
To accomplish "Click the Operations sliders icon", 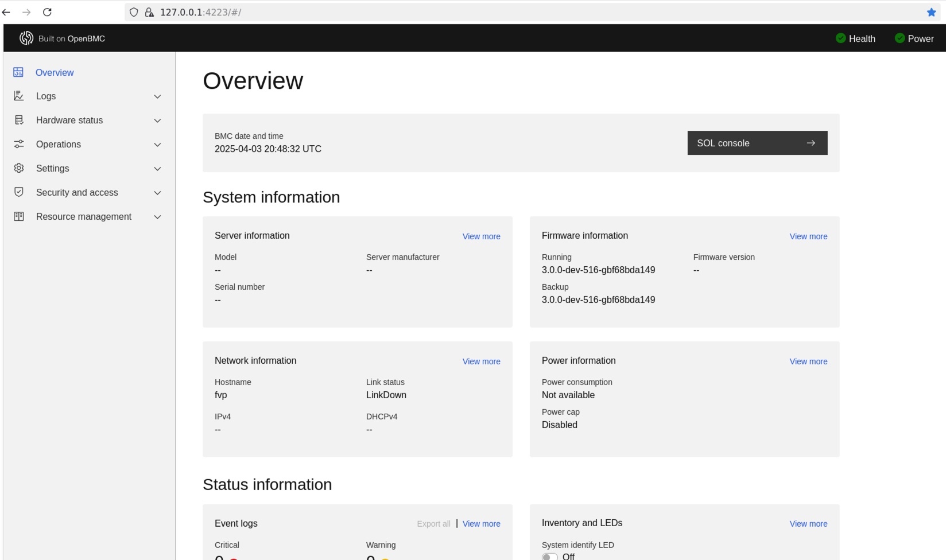I will [x=18, y=144].
